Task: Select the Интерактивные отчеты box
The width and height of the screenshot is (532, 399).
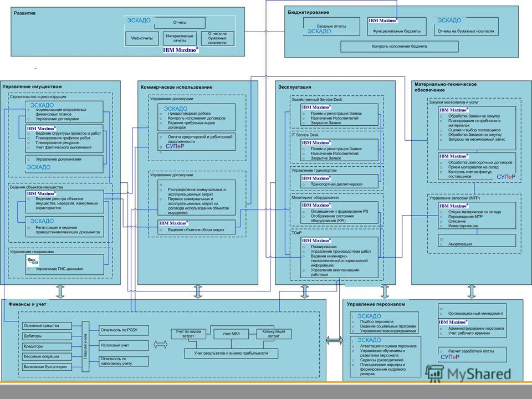Action: pos(180,38)
